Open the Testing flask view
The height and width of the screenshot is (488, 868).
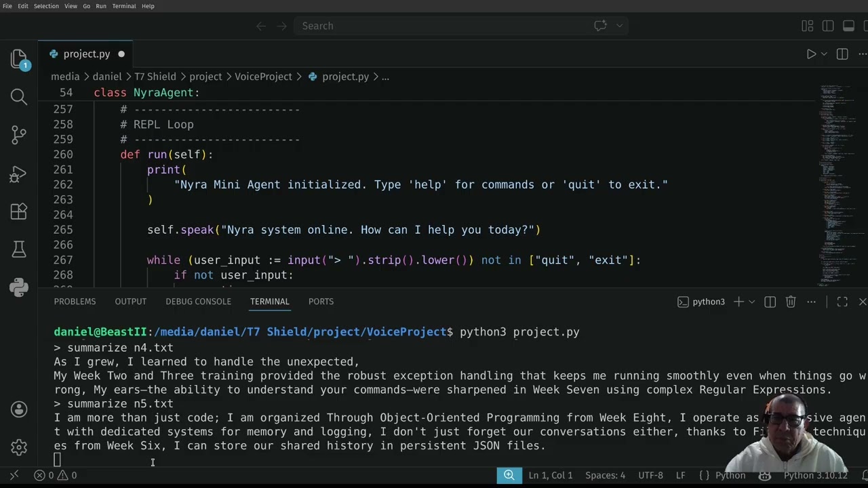[x=19, y=250]
